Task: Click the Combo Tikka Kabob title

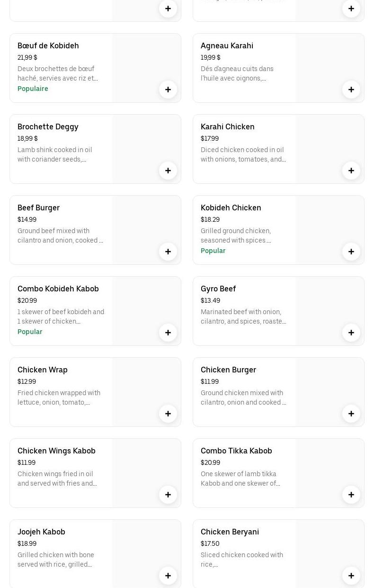Action: [x=236, y=451]
